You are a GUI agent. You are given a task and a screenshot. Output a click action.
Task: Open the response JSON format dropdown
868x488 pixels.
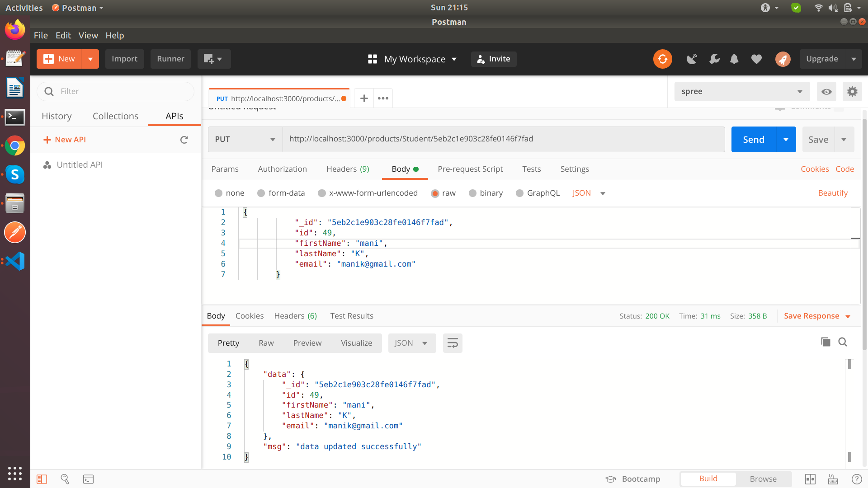(x=411, y=343)
